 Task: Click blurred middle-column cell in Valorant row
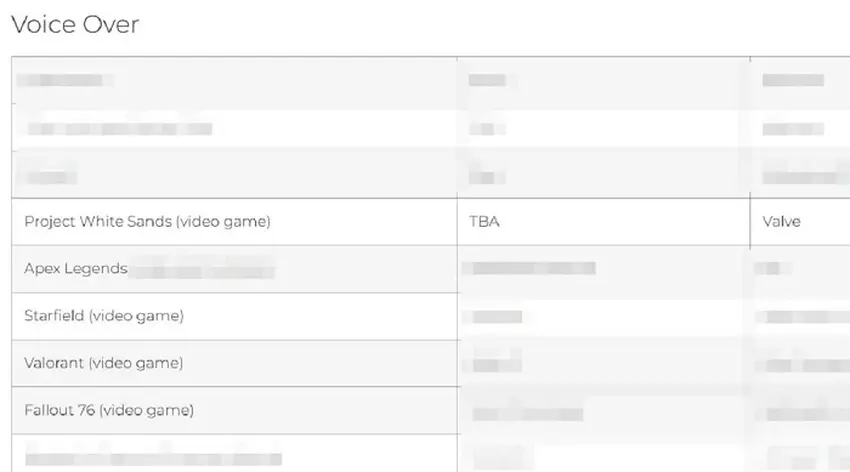click(x=499, y=364)
